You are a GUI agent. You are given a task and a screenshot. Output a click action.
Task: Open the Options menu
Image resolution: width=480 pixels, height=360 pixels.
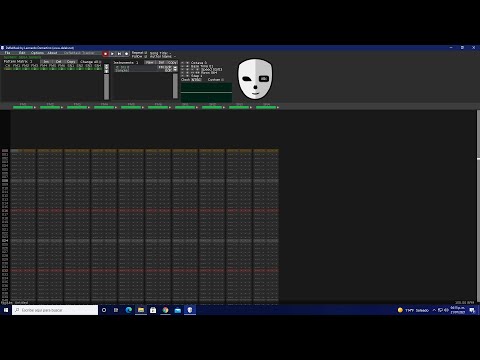pyautogui.click(x=37, y=53)
